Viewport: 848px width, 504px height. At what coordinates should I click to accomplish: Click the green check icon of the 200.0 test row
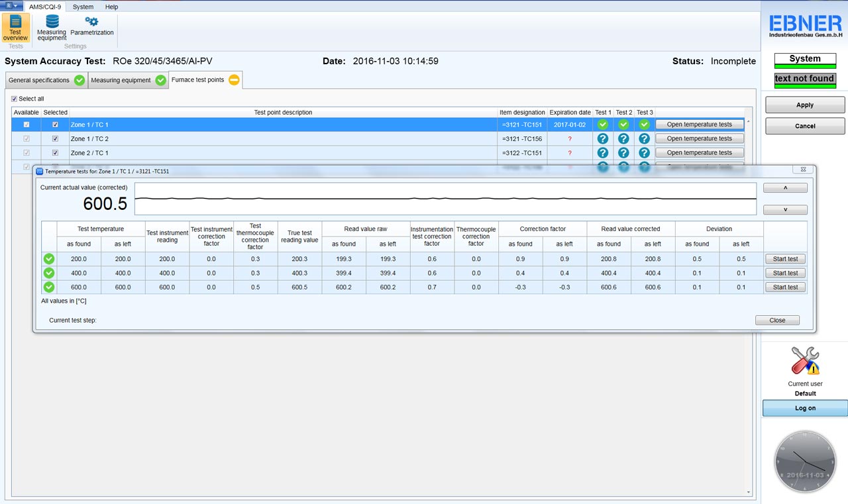pyautogui.click(x=49, y=259)
